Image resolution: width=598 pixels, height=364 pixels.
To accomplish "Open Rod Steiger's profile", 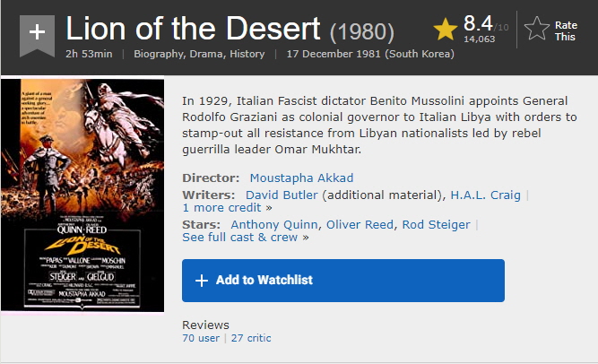I will click(436, 224).
